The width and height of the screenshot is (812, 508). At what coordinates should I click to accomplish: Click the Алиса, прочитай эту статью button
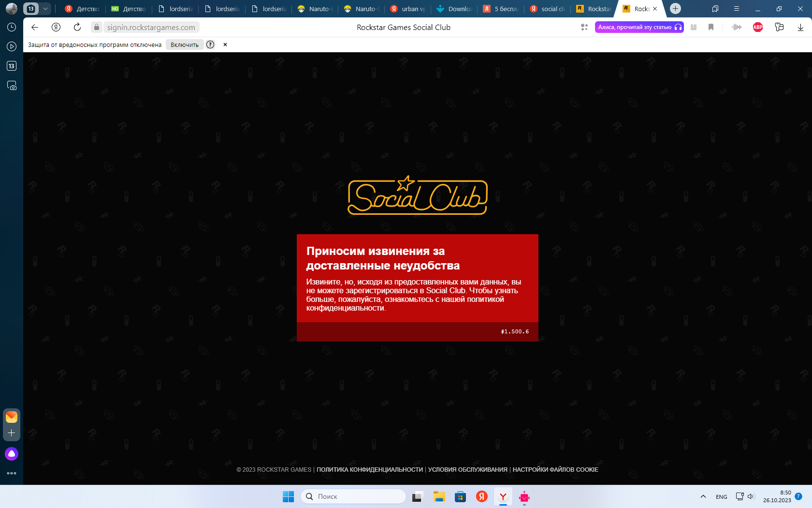(639, 27)
